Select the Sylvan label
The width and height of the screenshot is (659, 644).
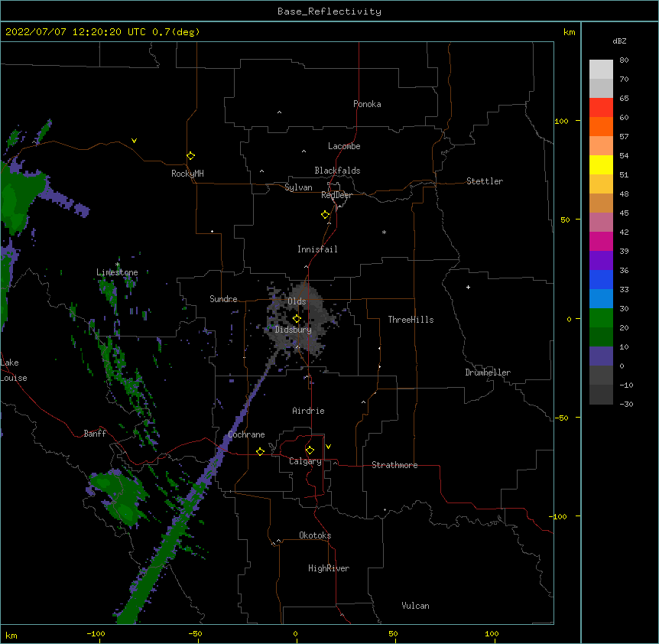[x=298, y=187]
